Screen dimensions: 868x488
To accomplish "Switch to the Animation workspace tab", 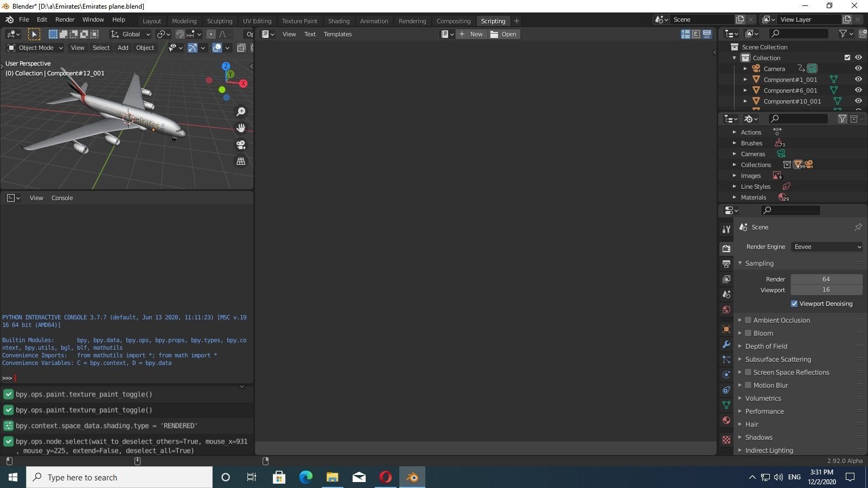I will [x=374, y=21].
